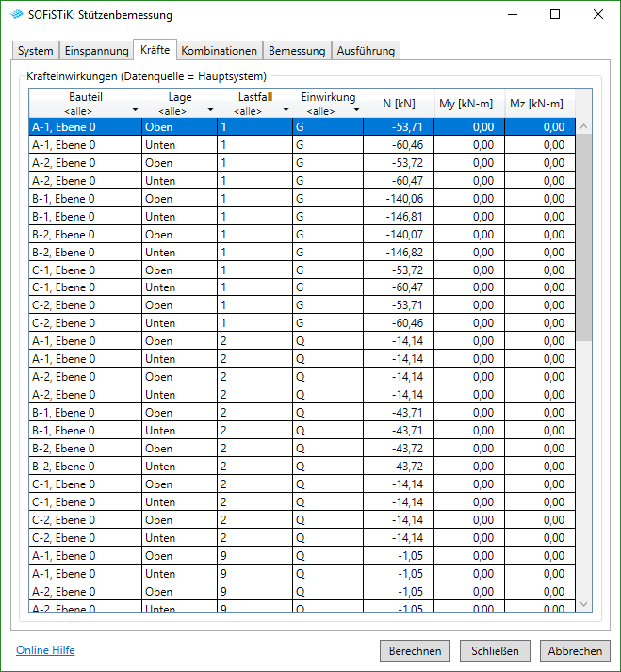Cancel with the Abbrechen button
The width and height of the screenshot is (621, 672).
(x=575, y=651)
